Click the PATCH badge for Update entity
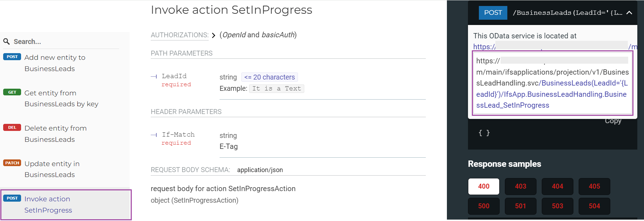 (12, 163)
